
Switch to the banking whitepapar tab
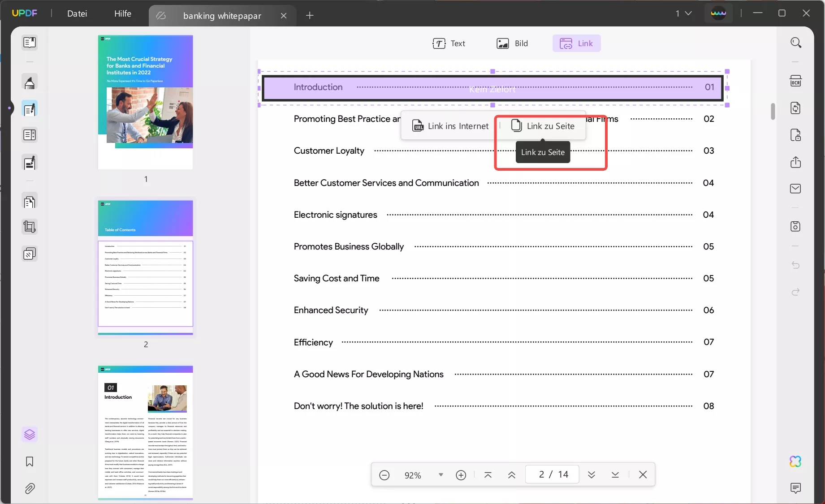[222, 16]
